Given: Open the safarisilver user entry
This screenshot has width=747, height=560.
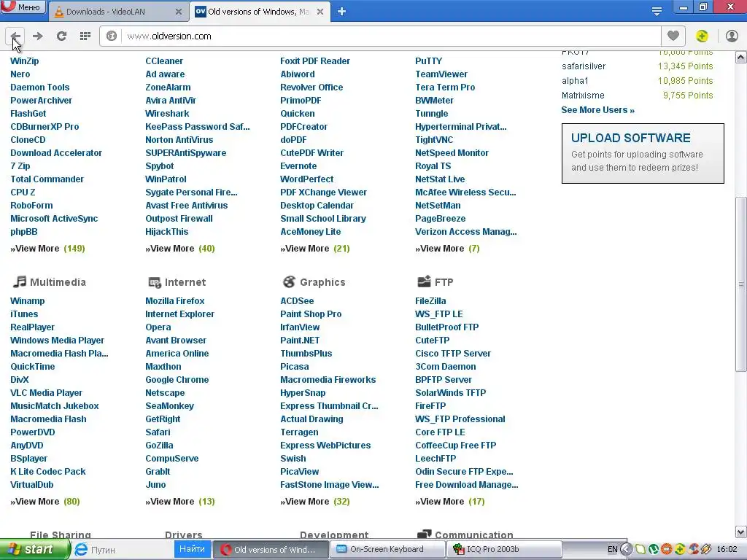Looking at the screenshot, I should click(x=584, y=66).
